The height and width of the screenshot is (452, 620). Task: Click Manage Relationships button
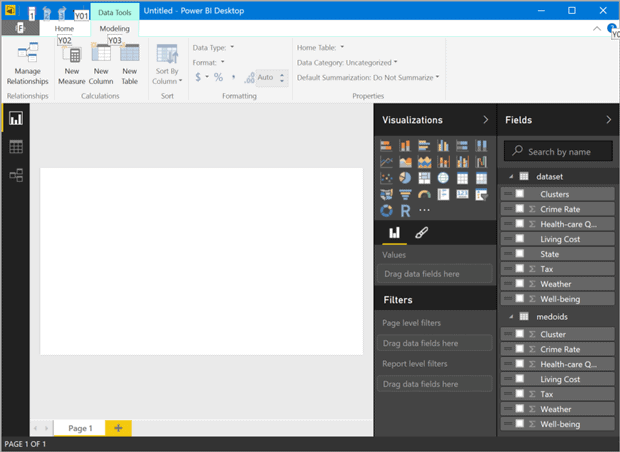[x=28, y=64]
